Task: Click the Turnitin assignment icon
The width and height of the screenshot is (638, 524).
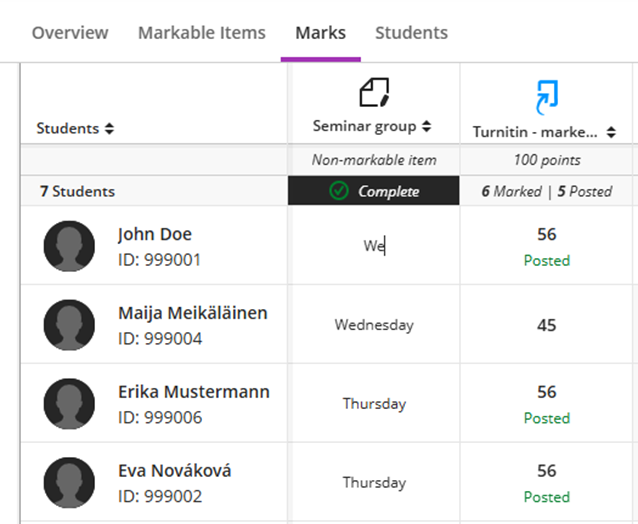Action: [x=546, y=96]
